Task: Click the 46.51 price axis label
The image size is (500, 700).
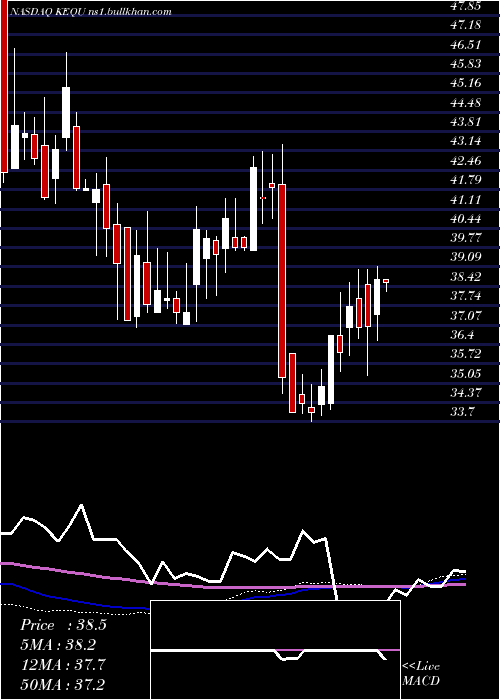Action: click(x=467, y=44)
